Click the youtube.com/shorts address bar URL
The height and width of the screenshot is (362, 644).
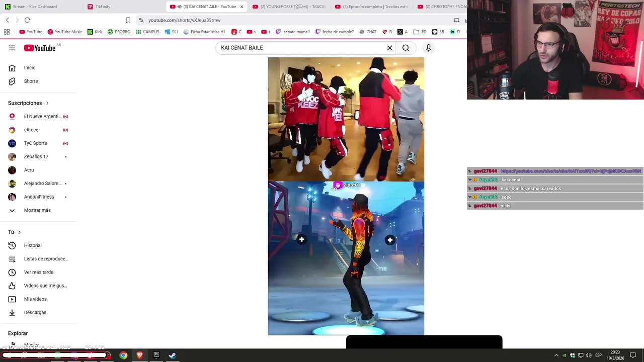click(x=185, y=20)
